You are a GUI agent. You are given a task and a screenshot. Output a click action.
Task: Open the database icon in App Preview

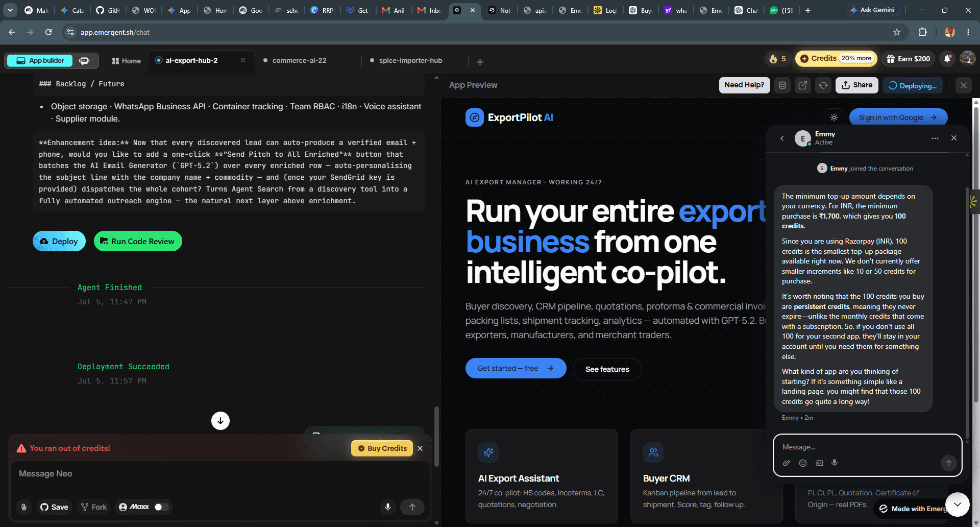point(782,85)
